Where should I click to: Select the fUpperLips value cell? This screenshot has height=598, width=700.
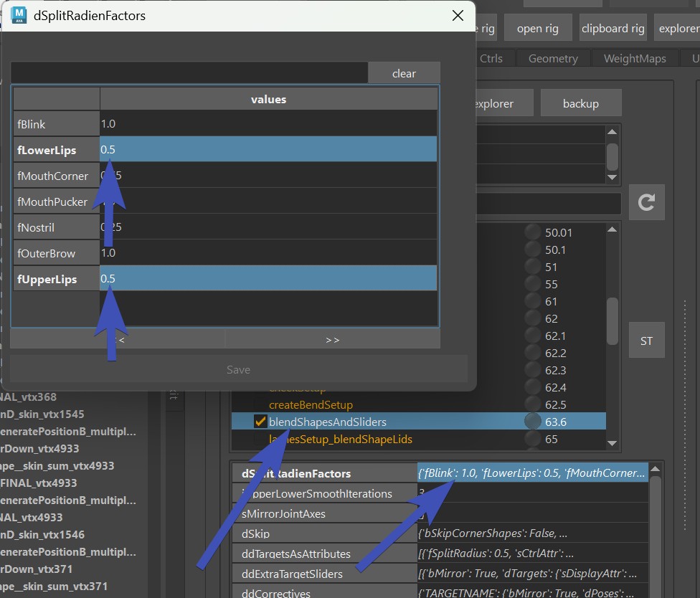(268, 279)
